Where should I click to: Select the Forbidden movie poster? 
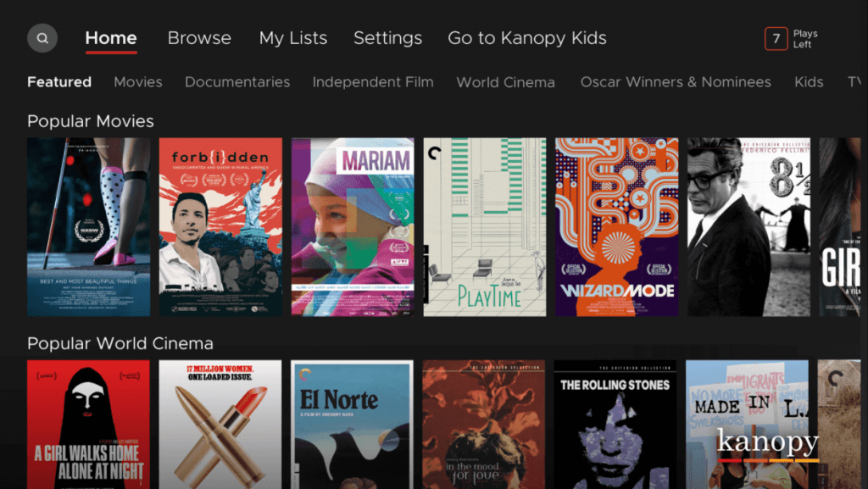pyautogui.click(x=220, y=227)
